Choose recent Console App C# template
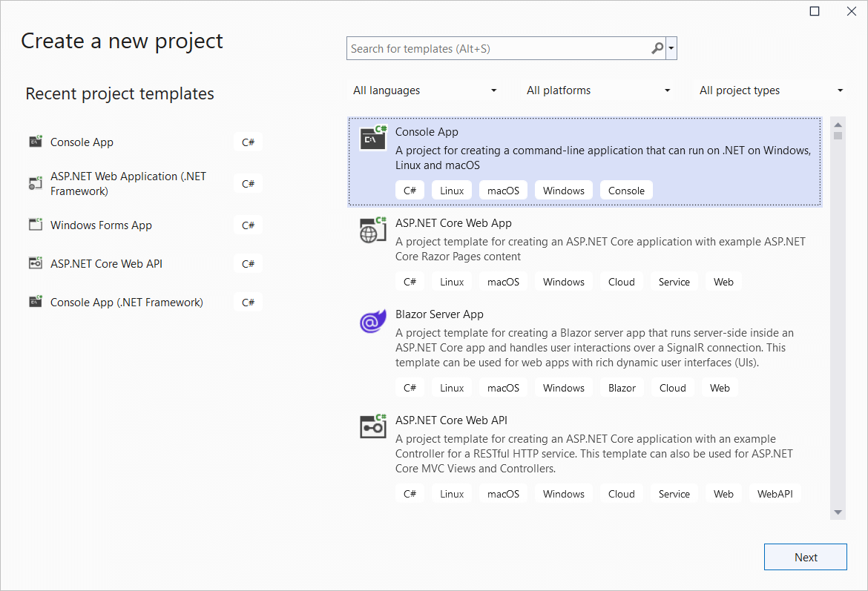This screenshot has width=868, height=591. point(82,142)
